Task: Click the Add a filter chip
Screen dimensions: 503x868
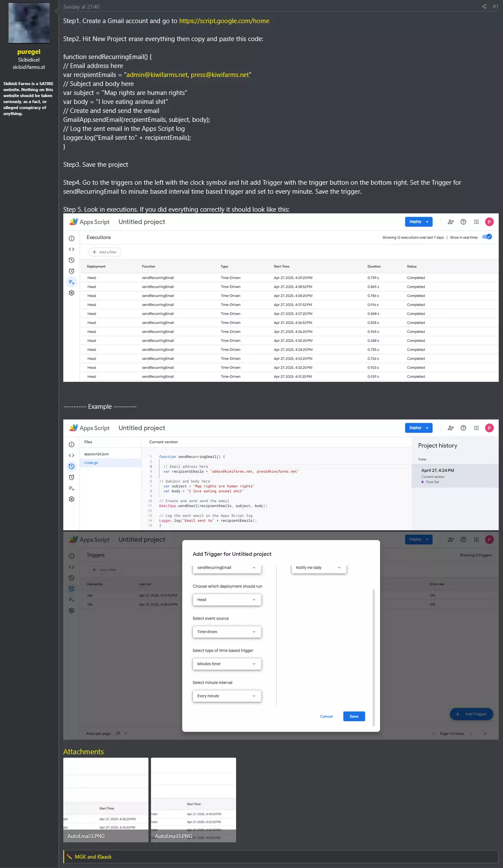Action: (x=105, y=252)
